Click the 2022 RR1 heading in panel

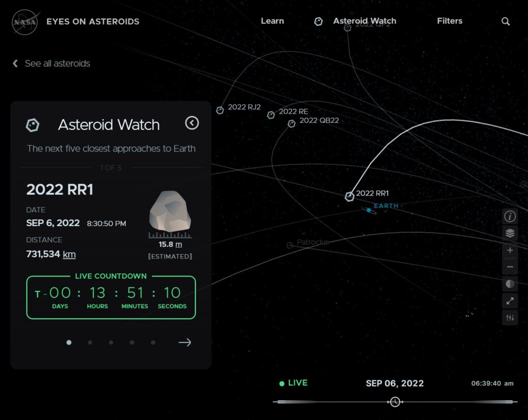(60, 189)
